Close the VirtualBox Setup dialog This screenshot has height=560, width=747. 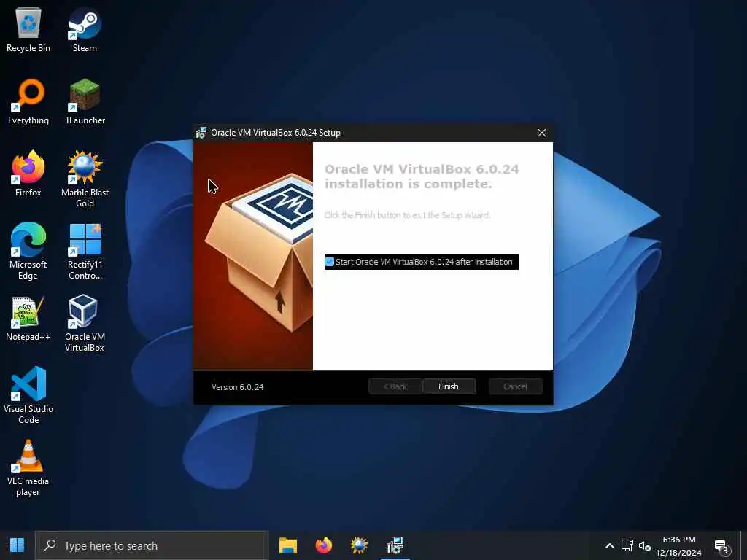coord(542,133)
